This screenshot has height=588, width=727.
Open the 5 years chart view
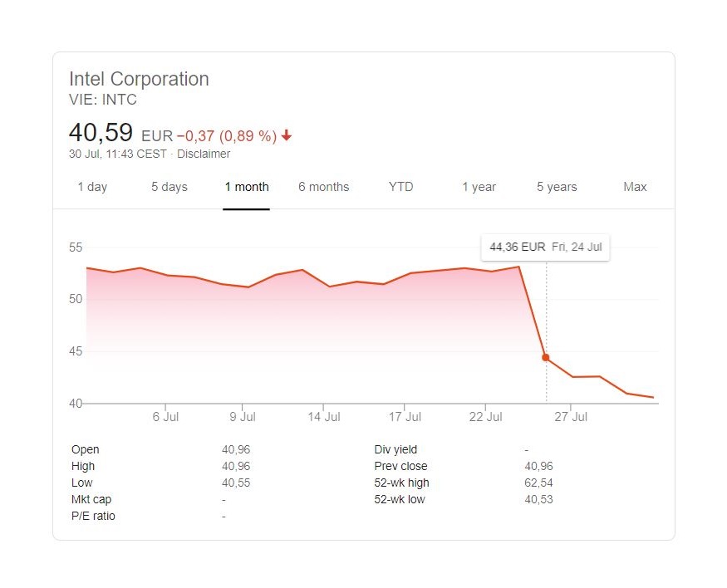tap(557, 187)
